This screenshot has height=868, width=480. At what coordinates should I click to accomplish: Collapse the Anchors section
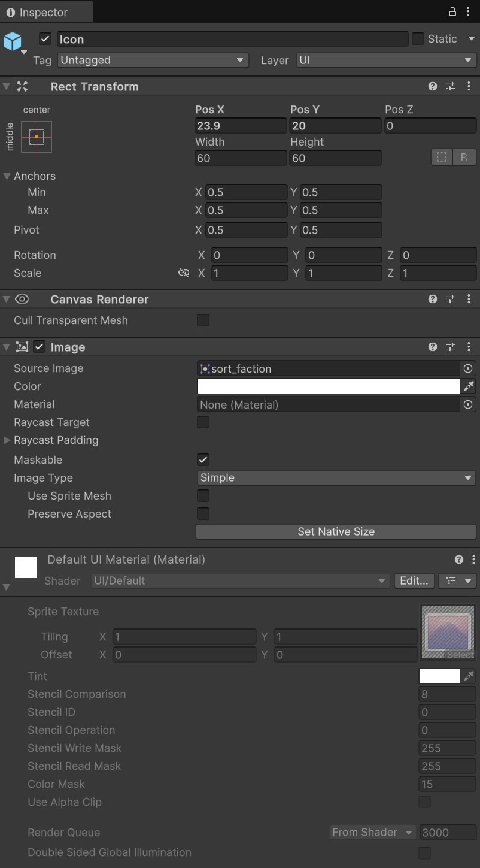(7, 176)
